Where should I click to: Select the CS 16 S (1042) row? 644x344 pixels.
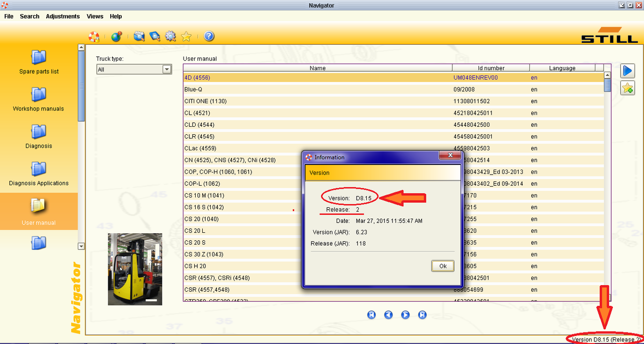coord(393,207)
